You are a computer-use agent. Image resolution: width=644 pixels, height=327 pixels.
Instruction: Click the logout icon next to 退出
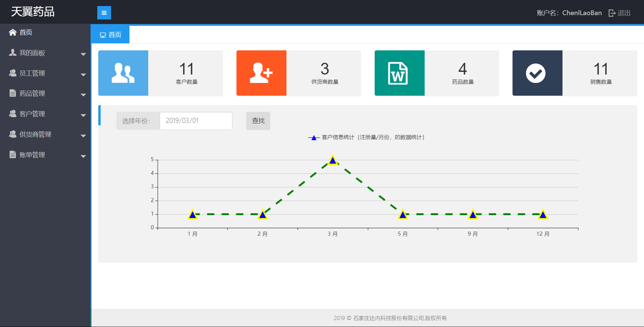tap(612, 13)
